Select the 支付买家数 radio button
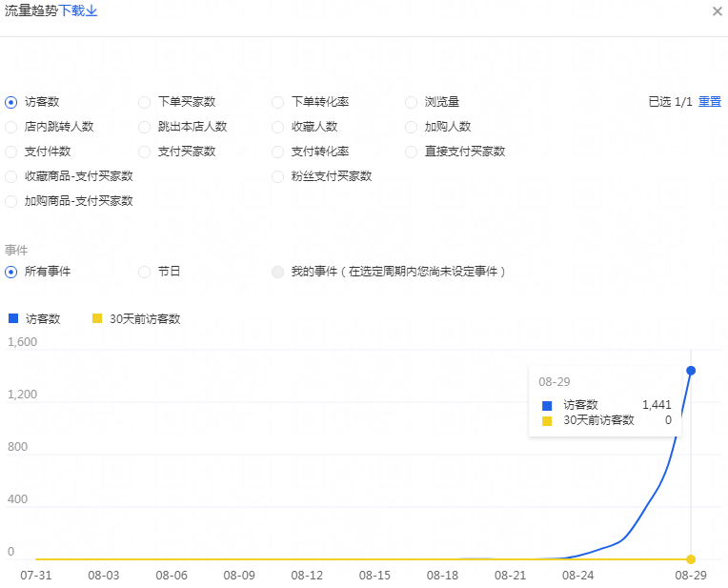The width and height of the screenshot is (728, 588). (x=145, y=152)
